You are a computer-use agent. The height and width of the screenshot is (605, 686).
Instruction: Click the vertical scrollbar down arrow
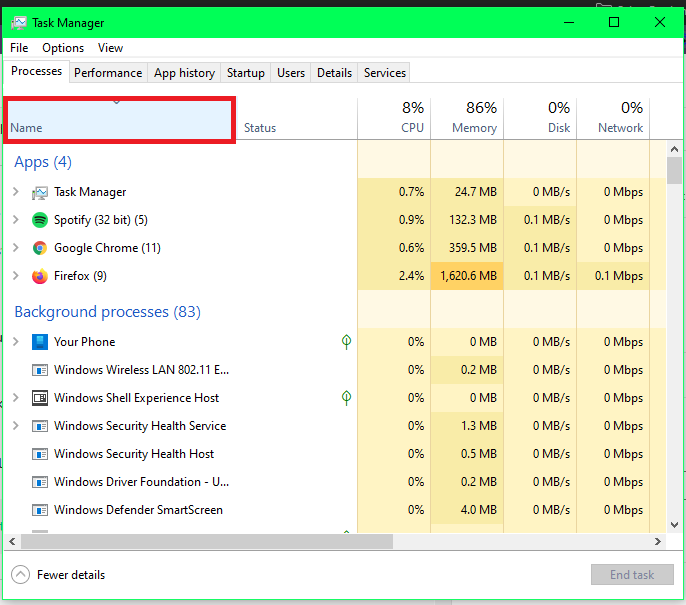[674, 525]
